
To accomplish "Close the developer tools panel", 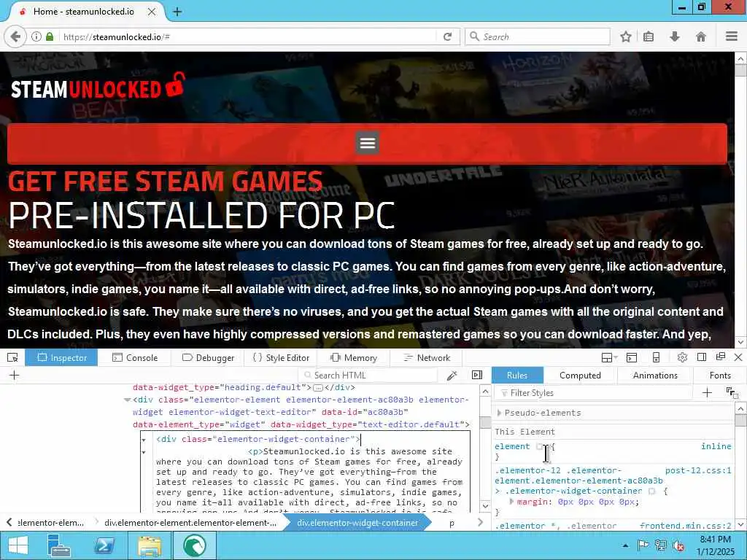I will coord(738,357).
